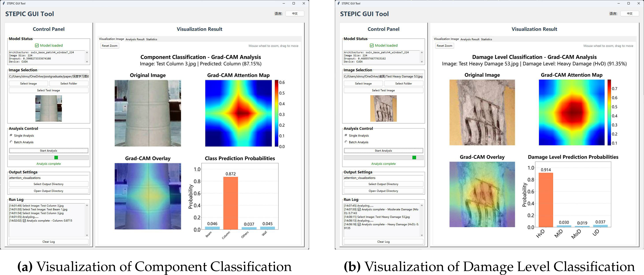Click Select Folder button in right window
Screen dimensions: 644x275
404,83
